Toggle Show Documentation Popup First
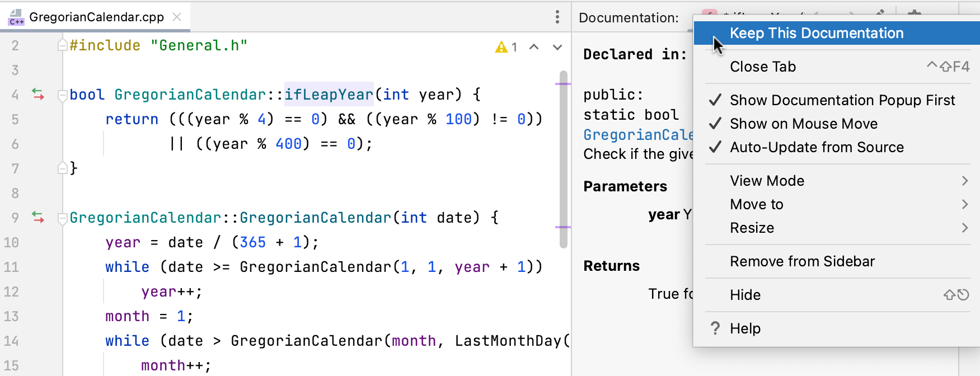980x376 pixels. tap(842, 100)
